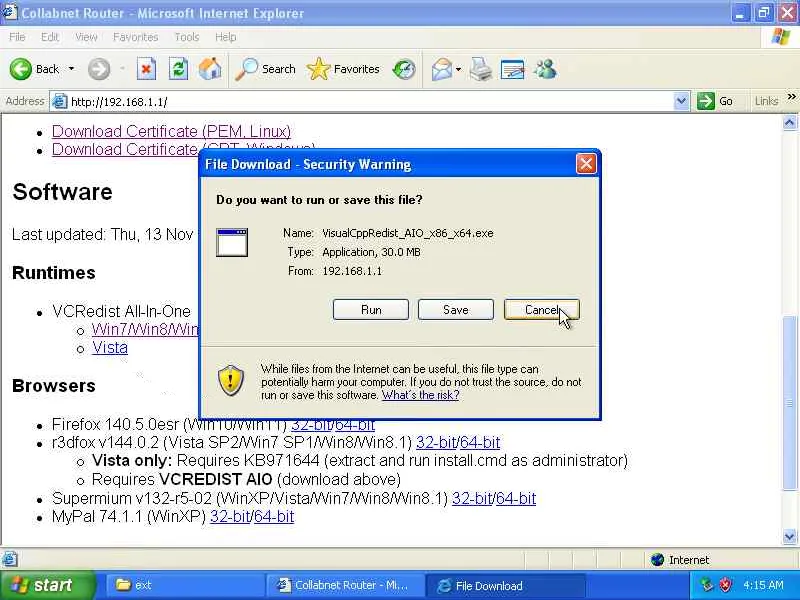Open the Messenger people icon
This screenshot has height=600, width=800.
coord(545,69)
